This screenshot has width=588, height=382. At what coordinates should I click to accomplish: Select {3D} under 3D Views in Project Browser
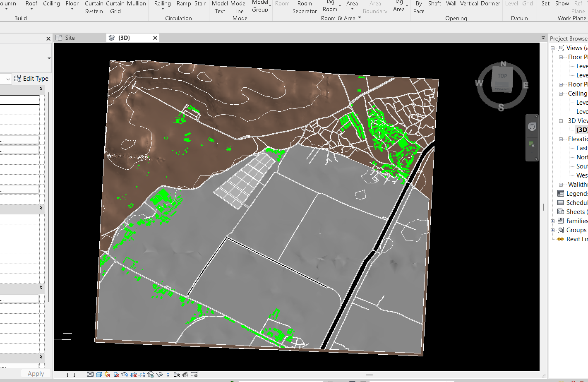pos(581,130)
